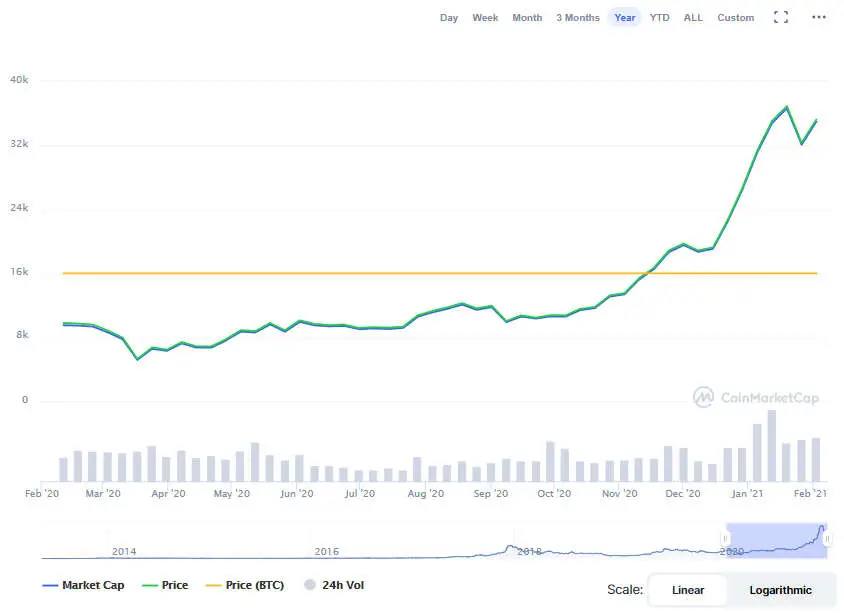
Task: Switch scale to Logarithmic
Action: [780, 590]
